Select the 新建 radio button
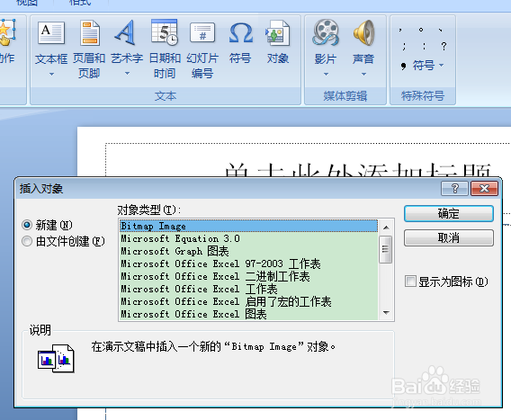This screenshot has width=511, height=420. point(27,225)
